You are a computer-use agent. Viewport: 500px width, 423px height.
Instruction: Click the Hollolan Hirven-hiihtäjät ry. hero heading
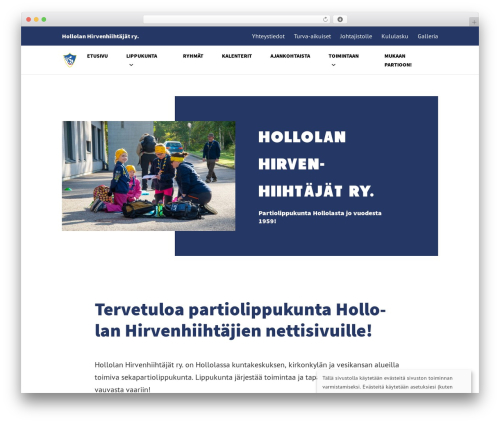tap(316, 164)
